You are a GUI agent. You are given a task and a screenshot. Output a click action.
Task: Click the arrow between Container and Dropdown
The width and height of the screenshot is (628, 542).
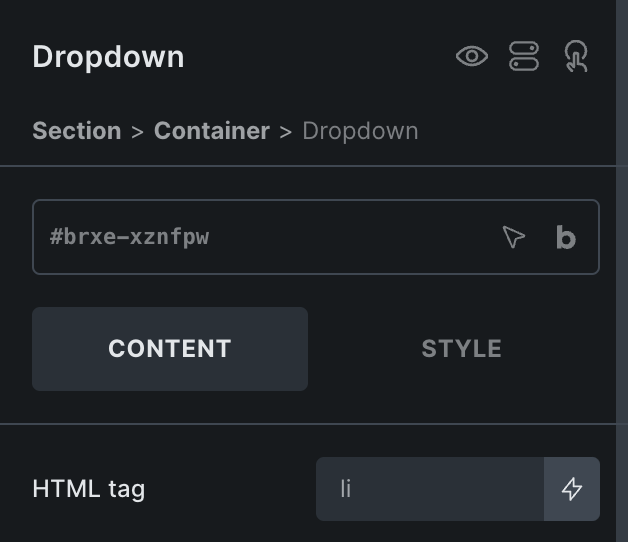pos(286,132)
